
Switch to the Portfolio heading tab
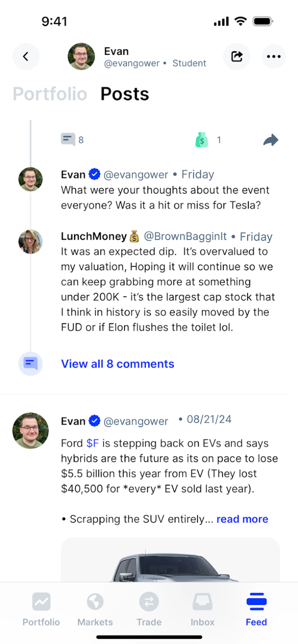50,94
